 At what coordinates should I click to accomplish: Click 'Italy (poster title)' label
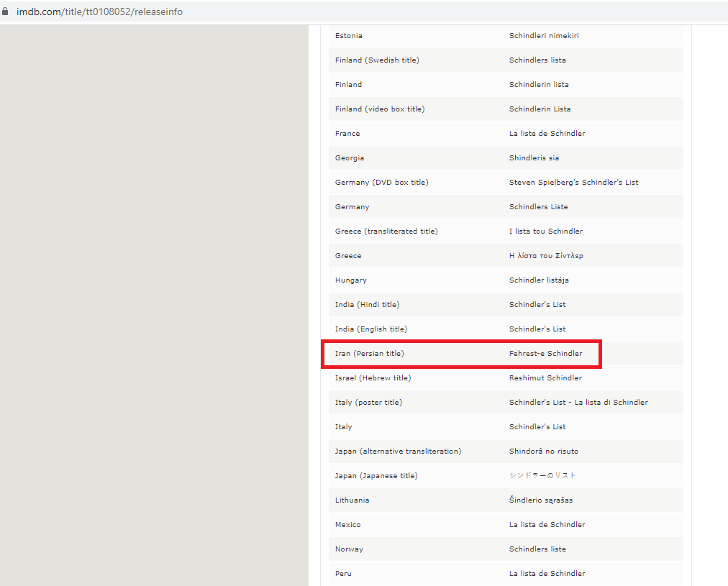point(368,403)
